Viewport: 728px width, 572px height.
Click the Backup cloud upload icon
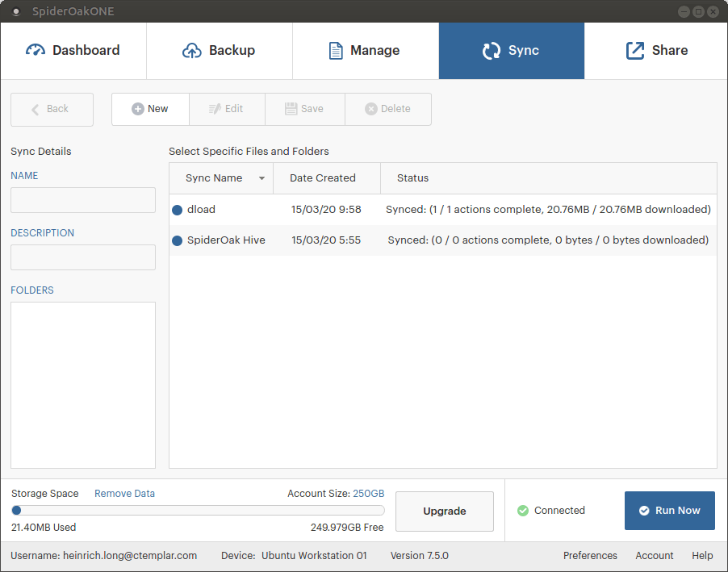(192, 50)
